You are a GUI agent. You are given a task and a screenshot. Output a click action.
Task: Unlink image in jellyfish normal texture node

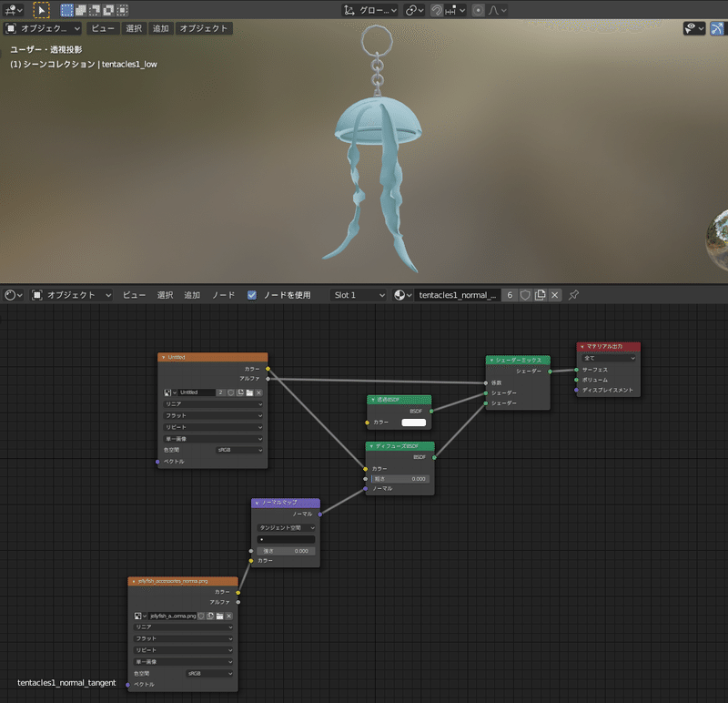(229, 616)
